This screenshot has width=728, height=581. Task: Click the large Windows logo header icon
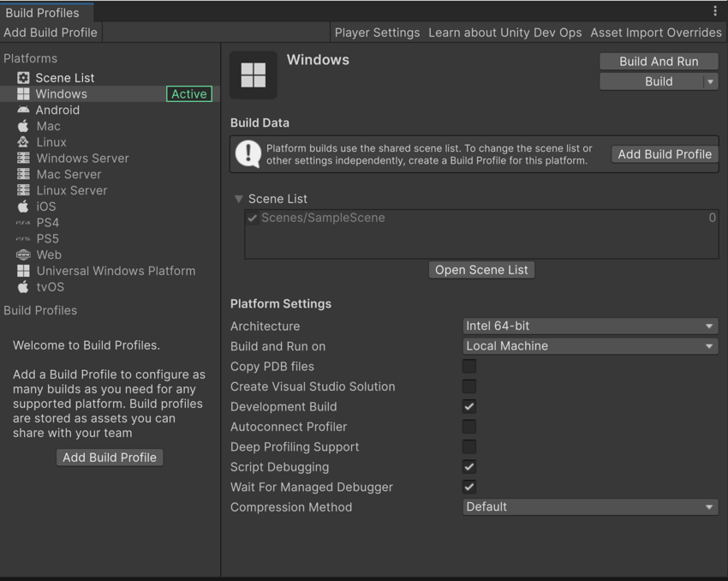(254, 75)
